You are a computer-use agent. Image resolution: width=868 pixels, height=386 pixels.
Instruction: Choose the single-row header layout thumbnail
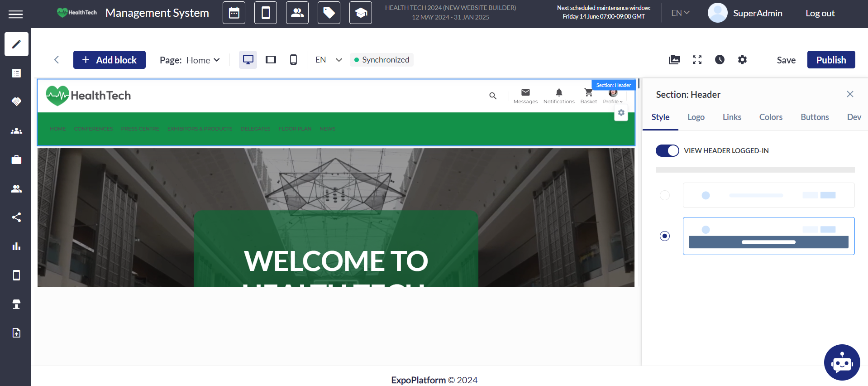pos(768,195)
